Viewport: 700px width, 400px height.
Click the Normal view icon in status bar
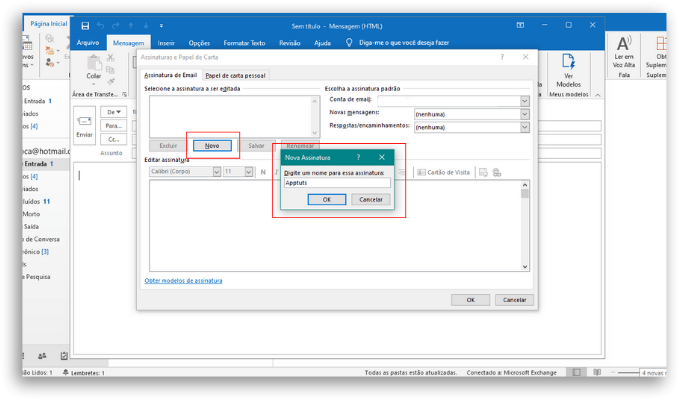[576, 372]
